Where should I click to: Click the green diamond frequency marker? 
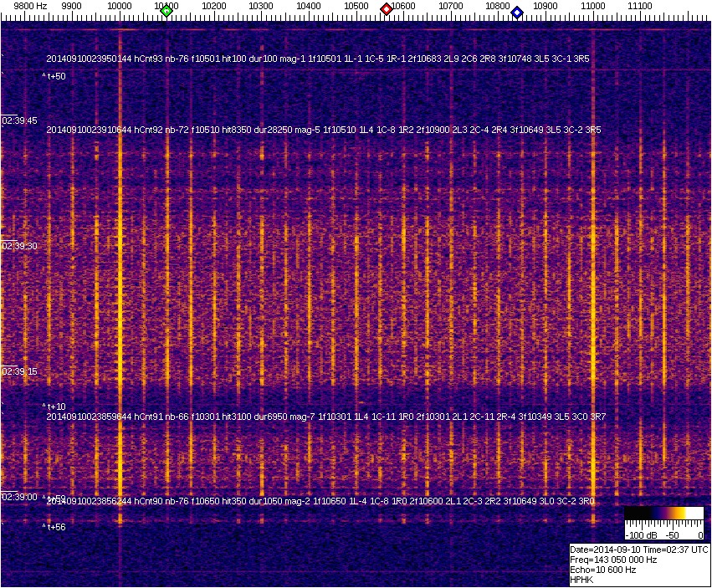tap(166, 11)
